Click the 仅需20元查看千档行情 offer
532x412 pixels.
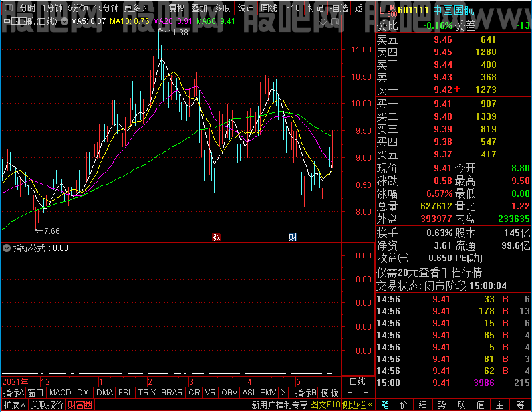429,272
